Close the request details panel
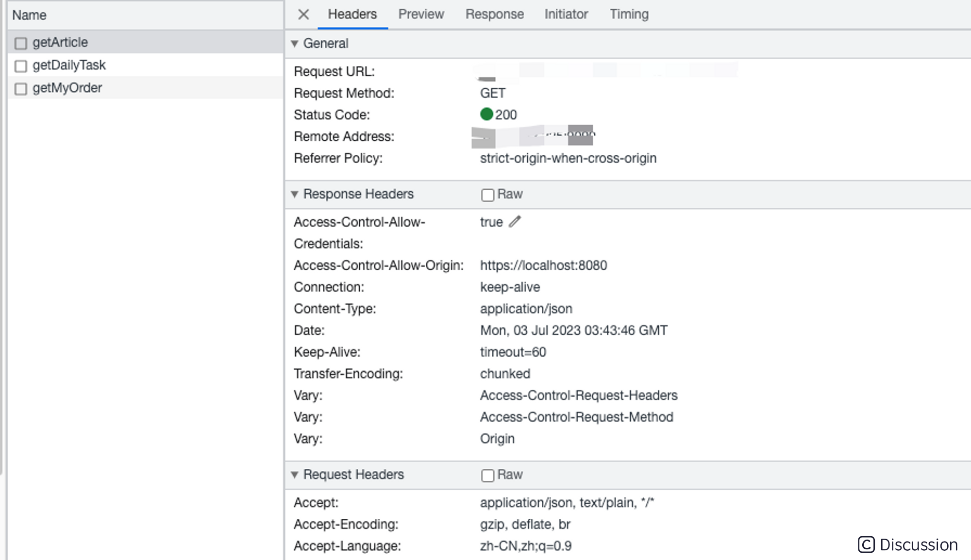Image resolution: width=971 pixels, height=560 pixels. [x=303, y=15]
